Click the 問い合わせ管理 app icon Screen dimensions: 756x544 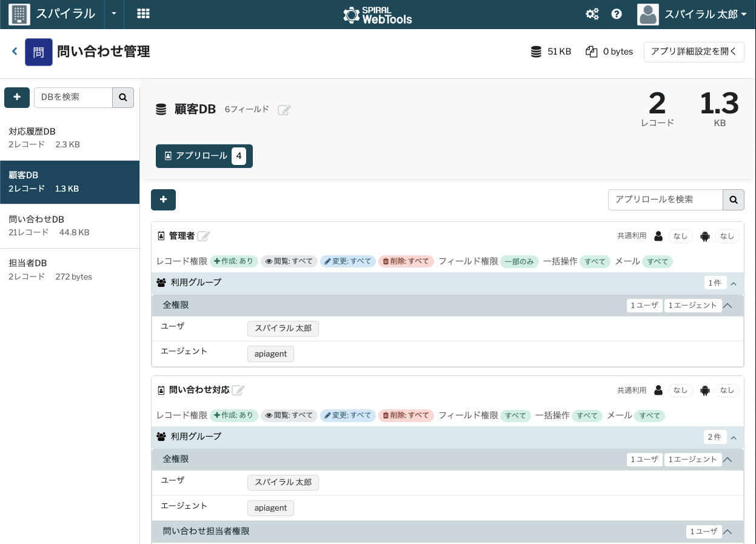(38, 52)
